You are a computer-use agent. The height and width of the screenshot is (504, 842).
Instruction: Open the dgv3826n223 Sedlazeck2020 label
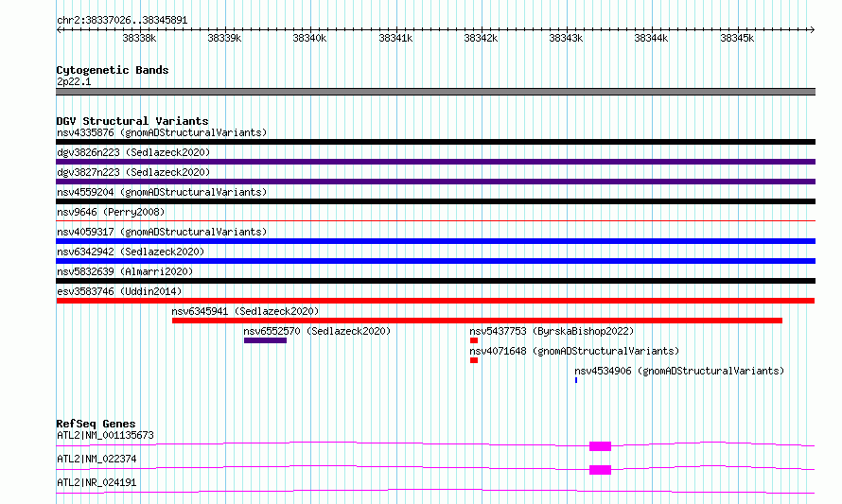click(133, 152)
